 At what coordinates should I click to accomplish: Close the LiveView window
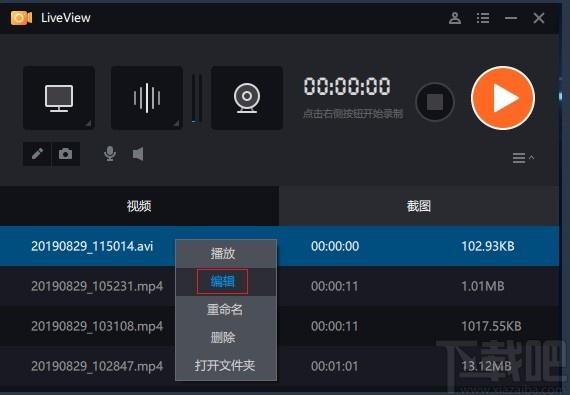coord(539,18)
